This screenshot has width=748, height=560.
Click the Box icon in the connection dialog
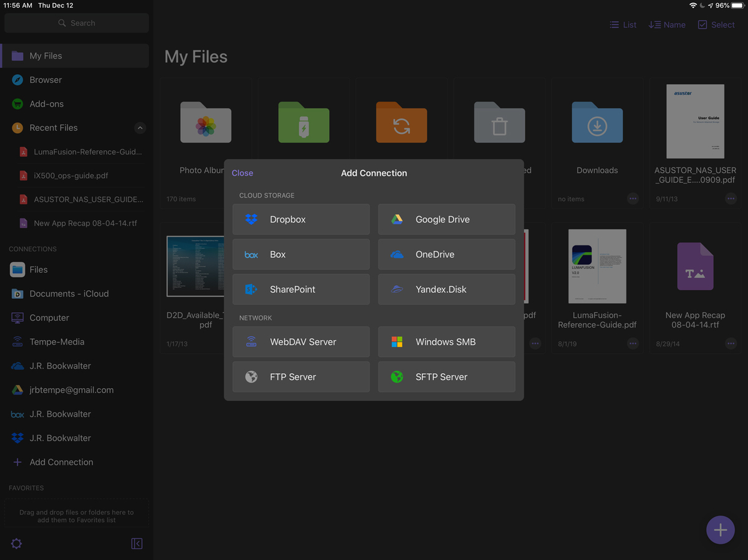(x=251, y=255)
